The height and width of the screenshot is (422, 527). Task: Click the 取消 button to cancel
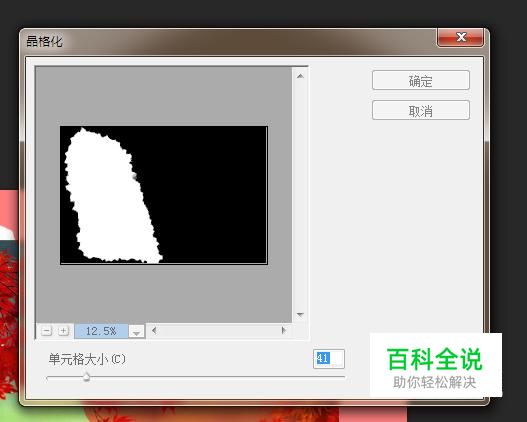click(x=421, y=110)
